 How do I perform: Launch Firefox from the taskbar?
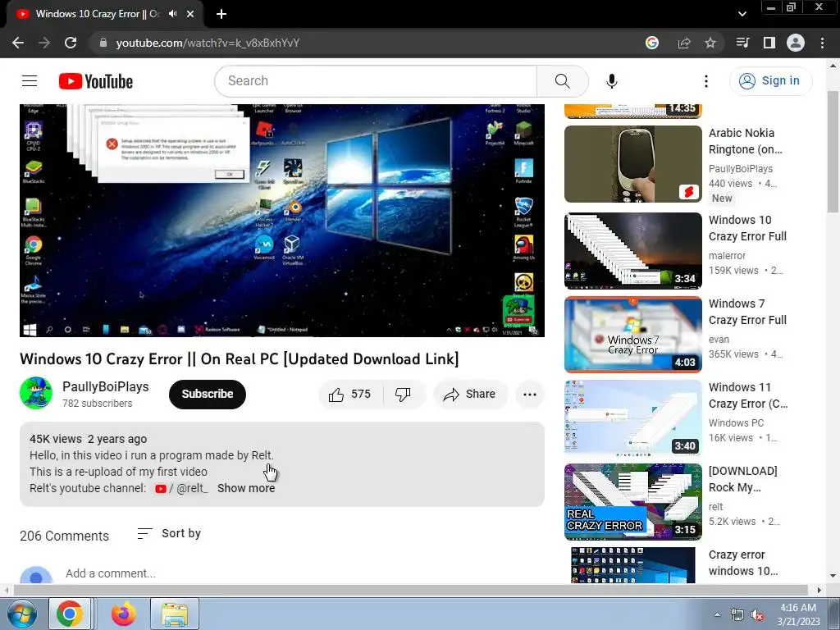tap(124, 614)
